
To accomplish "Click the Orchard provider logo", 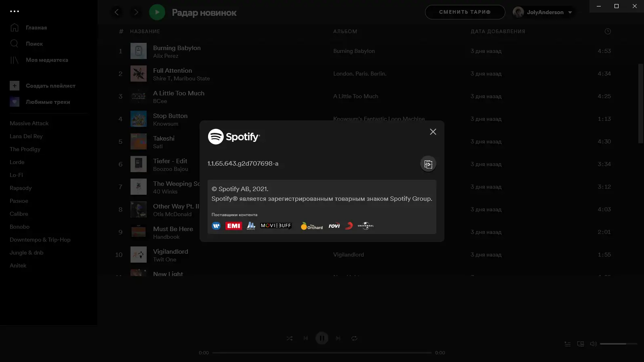I will click(311, 226).
